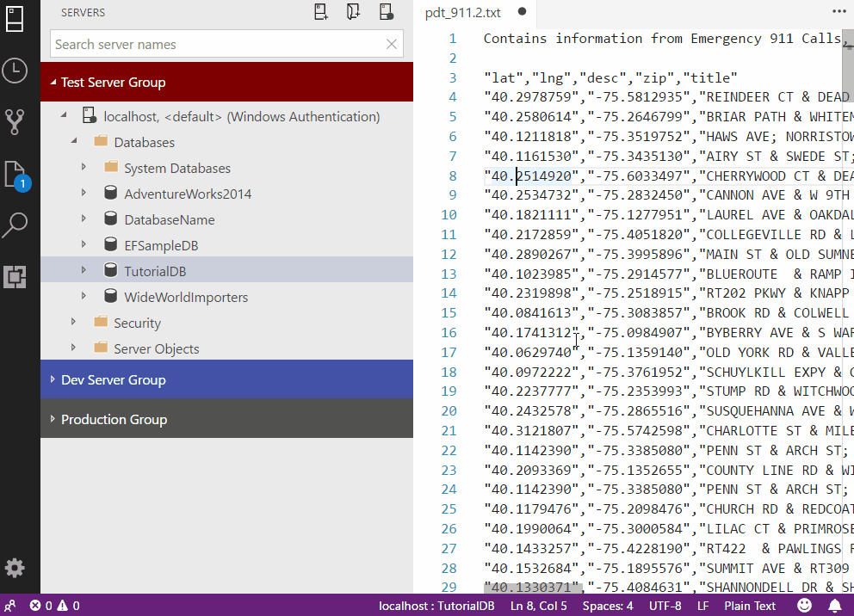Open the Source Control view
Image resolution: width=854 pixels, height=616 pixels.
coord(15,122)
